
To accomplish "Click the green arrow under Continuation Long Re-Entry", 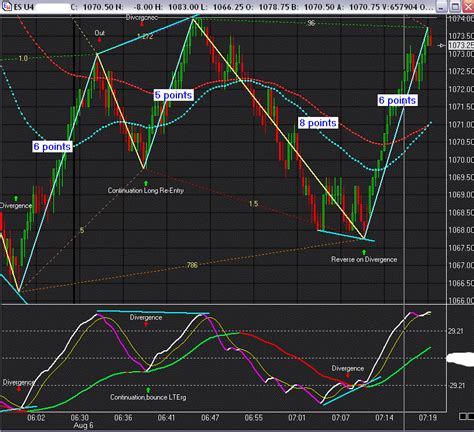I will (146, 183).
